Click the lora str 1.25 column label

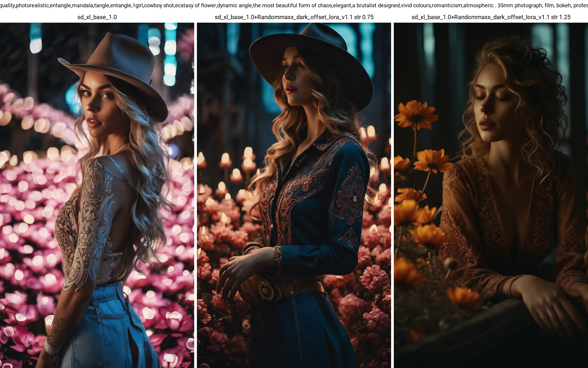[491, 17]
